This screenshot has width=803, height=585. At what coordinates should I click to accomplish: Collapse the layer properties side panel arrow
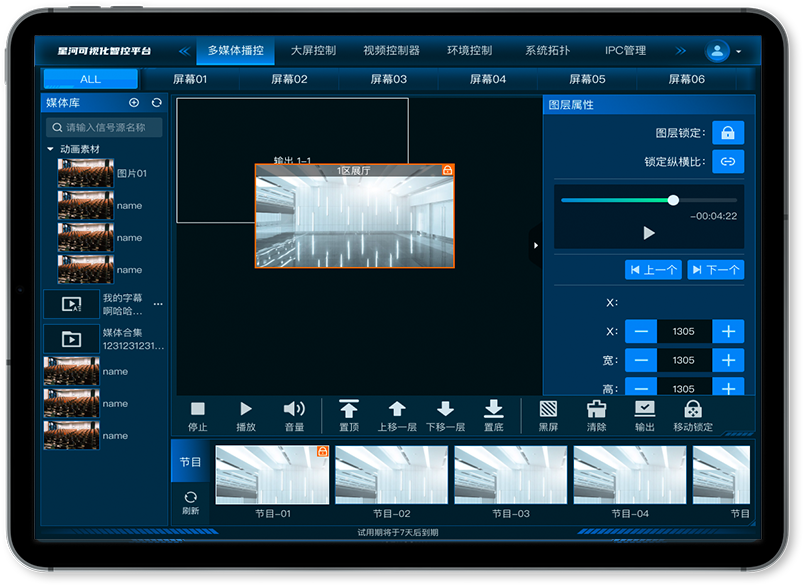point(535,245)
